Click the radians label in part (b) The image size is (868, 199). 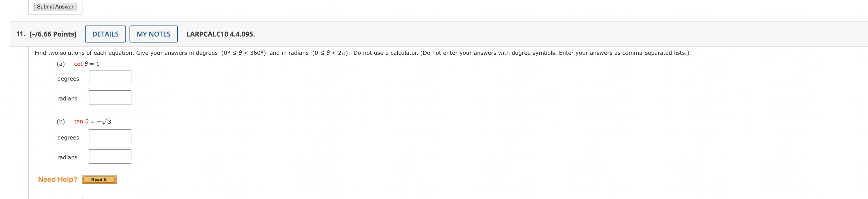point(67,157)
